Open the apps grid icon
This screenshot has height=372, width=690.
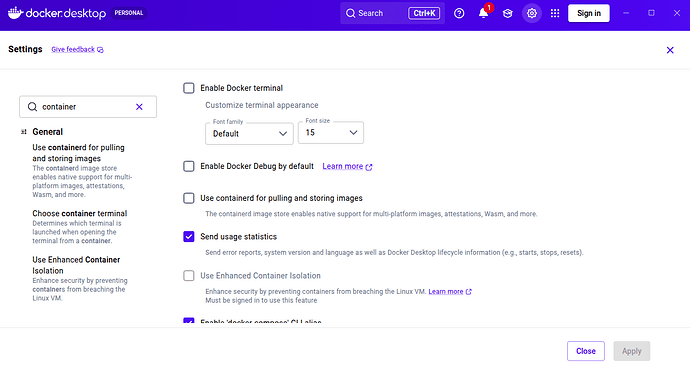point(555,13)
